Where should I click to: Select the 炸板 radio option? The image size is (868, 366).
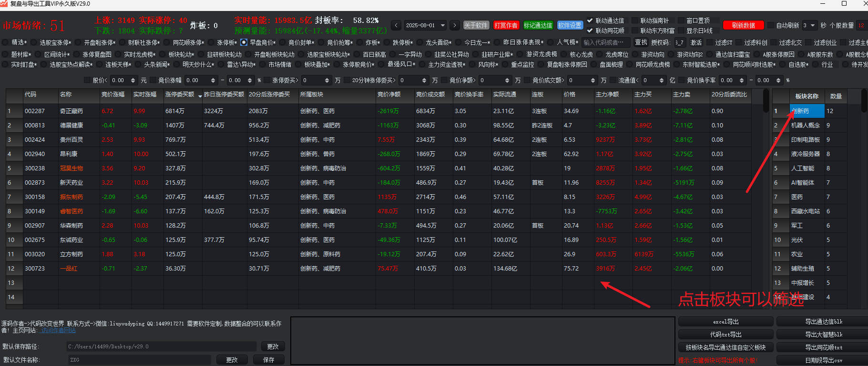360,42
